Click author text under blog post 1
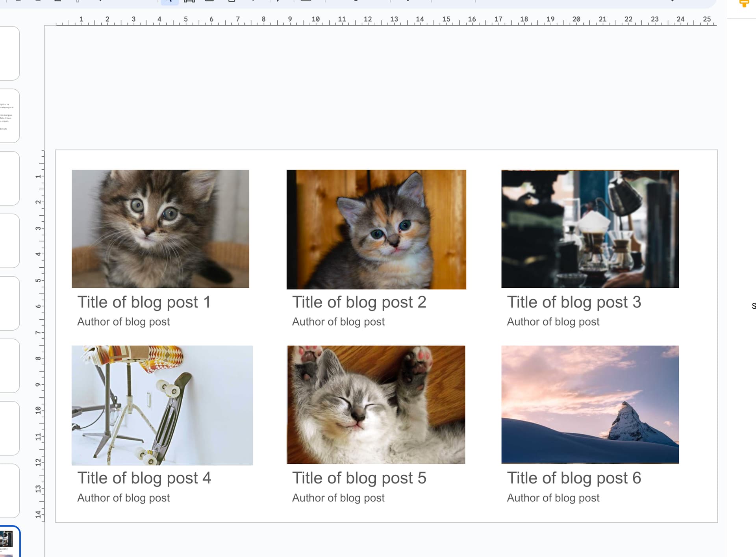The image size is (756, 557). click(123, 322)
